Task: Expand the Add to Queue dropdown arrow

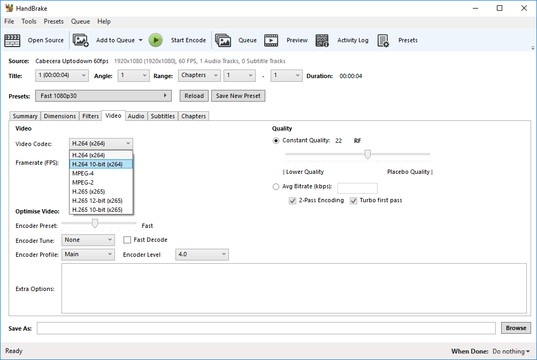Action: [x=140, y=40]
